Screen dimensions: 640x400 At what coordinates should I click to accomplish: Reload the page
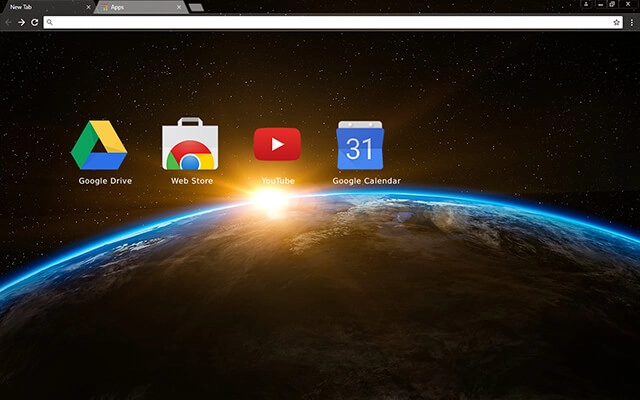click(x=35, y=22)
